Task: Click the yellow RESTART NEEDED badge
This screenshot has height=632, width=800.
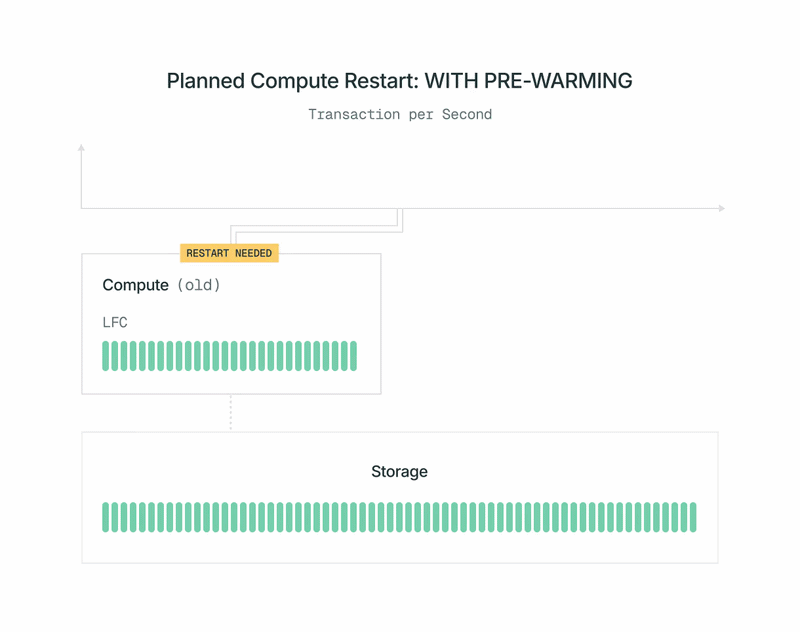Action: pos(229,253)
